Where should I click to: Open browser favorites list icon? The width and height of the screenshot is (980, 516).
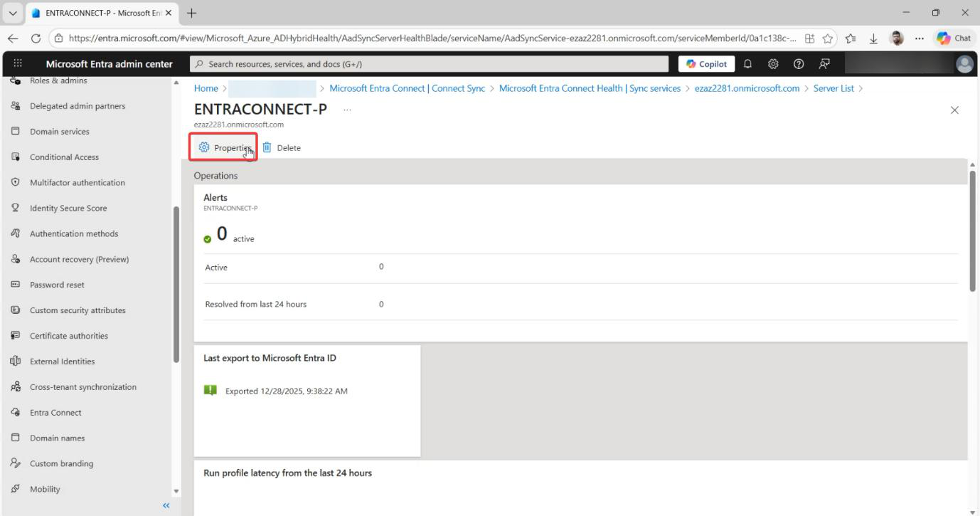coord(851,38)
